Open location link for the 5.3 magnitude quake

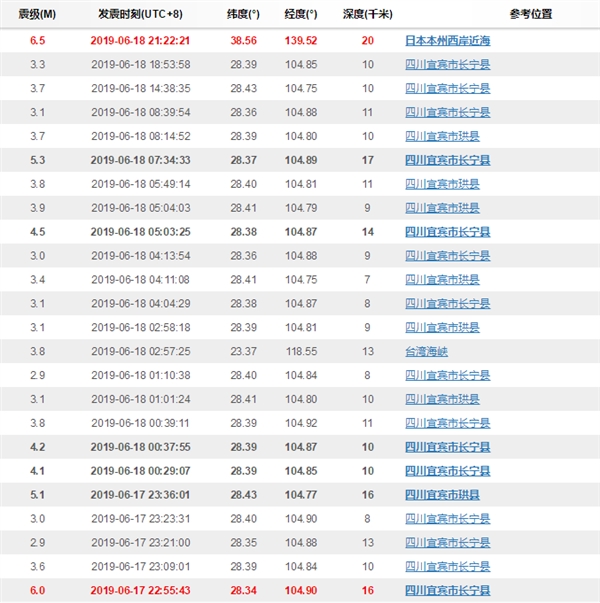coord(447,160)
